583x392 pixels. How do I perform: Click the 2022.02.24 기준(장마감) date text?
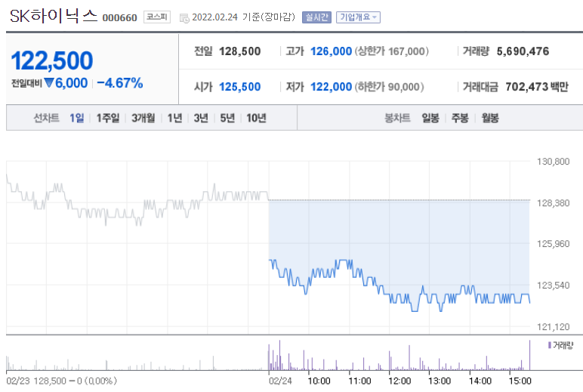point(243,17)
